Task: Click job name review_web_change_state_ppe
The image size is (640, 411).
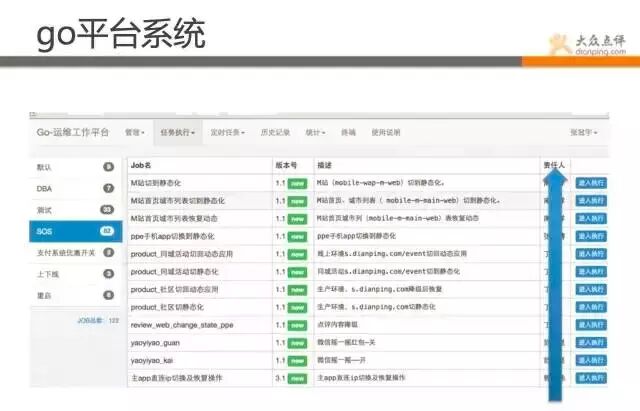Action: coord(182,325)
